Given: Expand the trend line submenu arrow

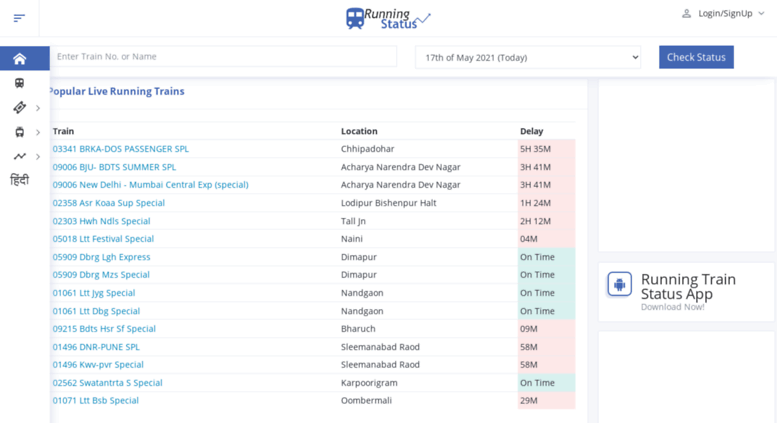Looking at the screenshot, I should (38, 156).
